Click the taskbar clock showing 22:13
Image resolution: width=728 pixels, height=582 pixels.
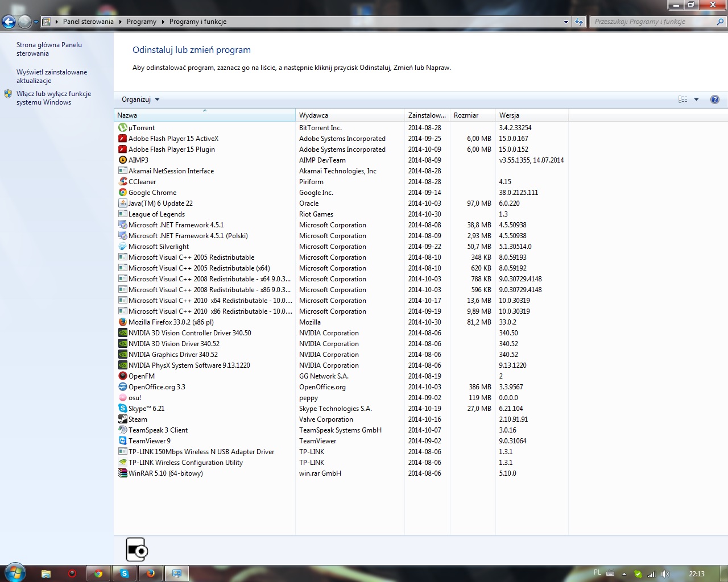pyautogui.click(x=697, y=574)
